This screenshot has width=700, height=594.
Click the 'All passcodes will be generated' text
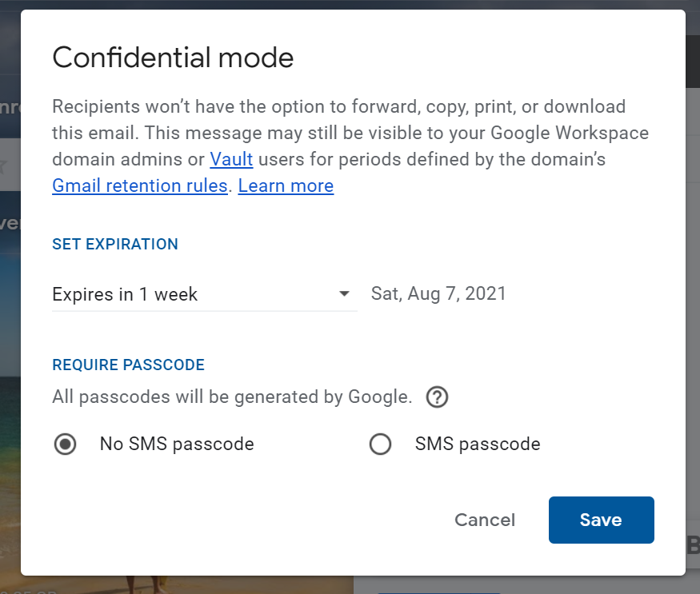[232, 397]
